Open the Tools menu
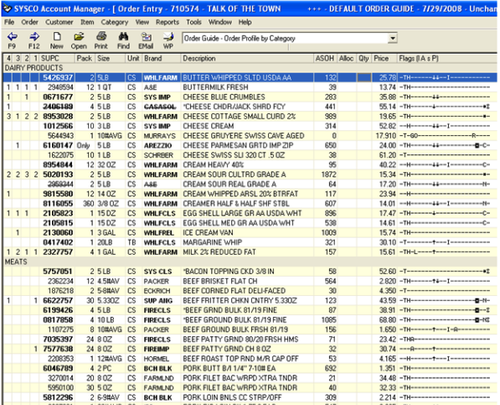This screenshot has width=500, height=405. (194, 22)
